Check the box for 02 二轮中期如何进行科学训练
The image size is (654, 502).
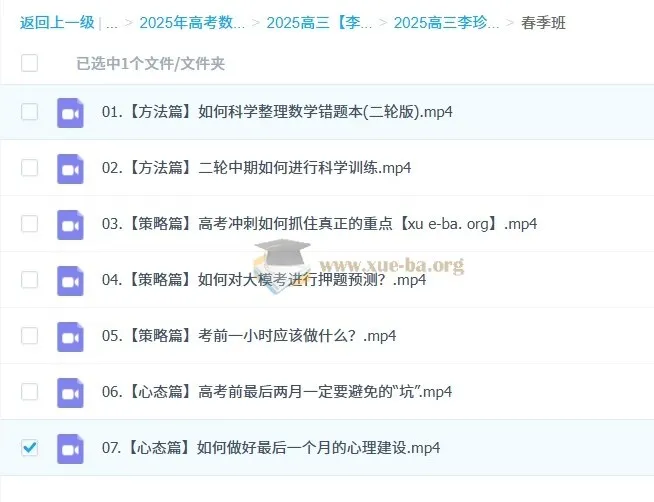pos(30,168)
